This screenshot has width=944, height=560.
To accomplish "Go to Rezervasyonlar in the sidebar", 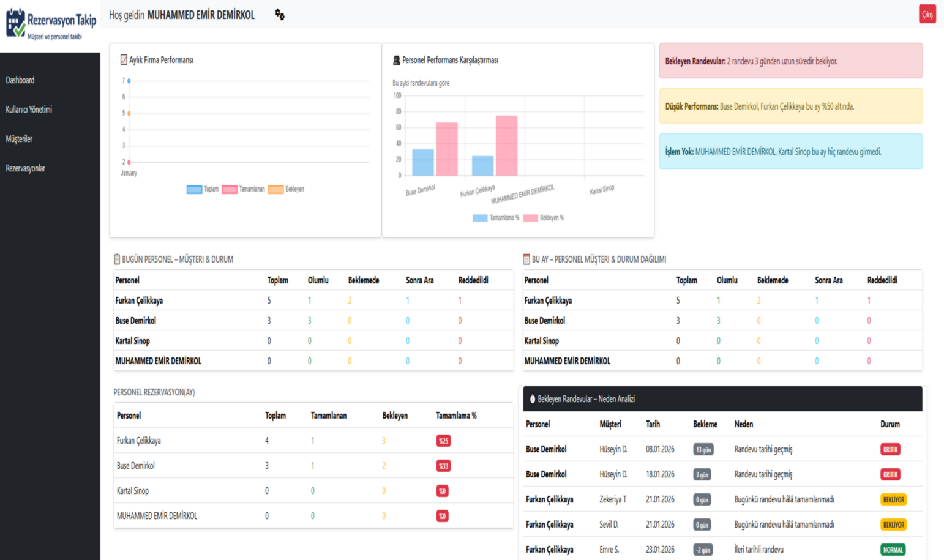I will coord(25,168).
